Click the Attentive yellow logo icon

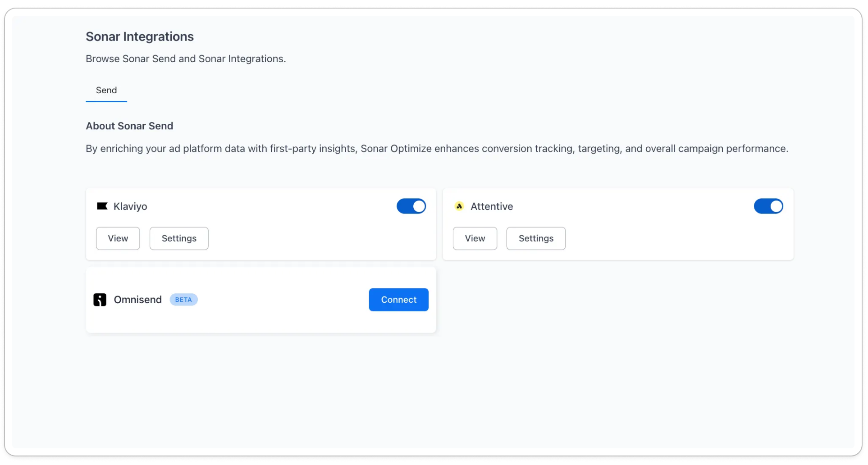point(459,206)
